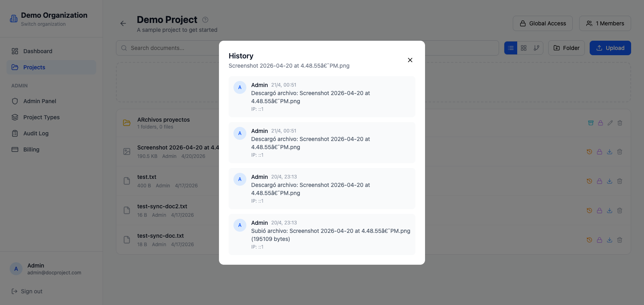Rename the ARchivos proyectos folder

pos(610,123)
